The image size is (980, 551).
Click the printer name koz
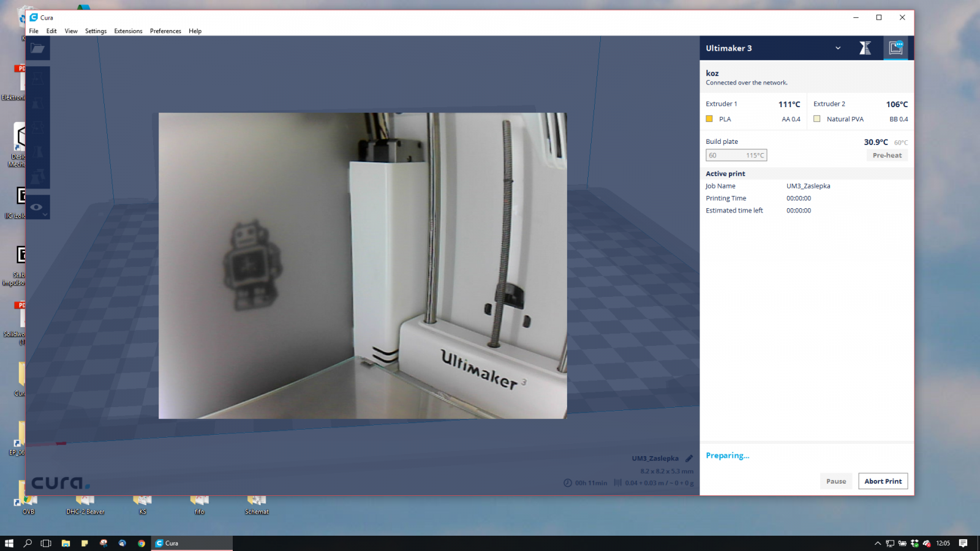coord(712,73)
